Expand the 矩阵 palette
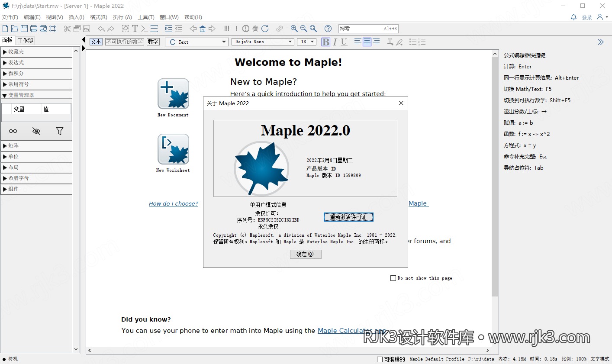 click(36, 146)
